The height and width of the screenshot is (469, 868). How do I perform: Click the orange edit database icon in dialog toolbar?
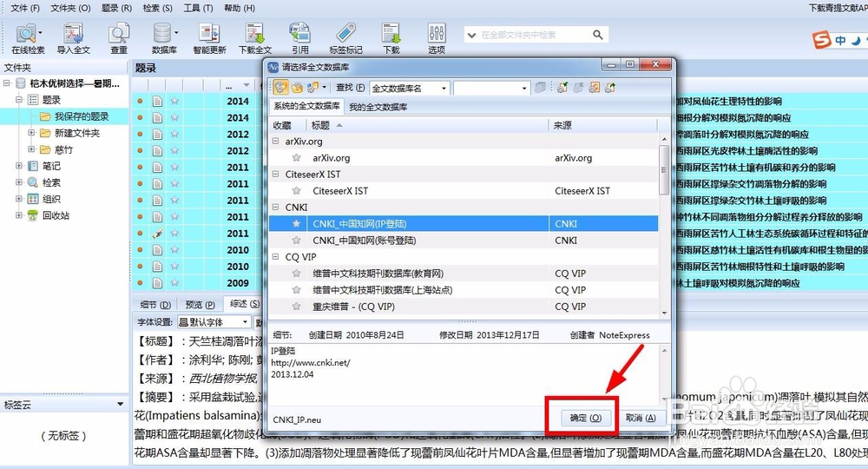tap(595, 88)
